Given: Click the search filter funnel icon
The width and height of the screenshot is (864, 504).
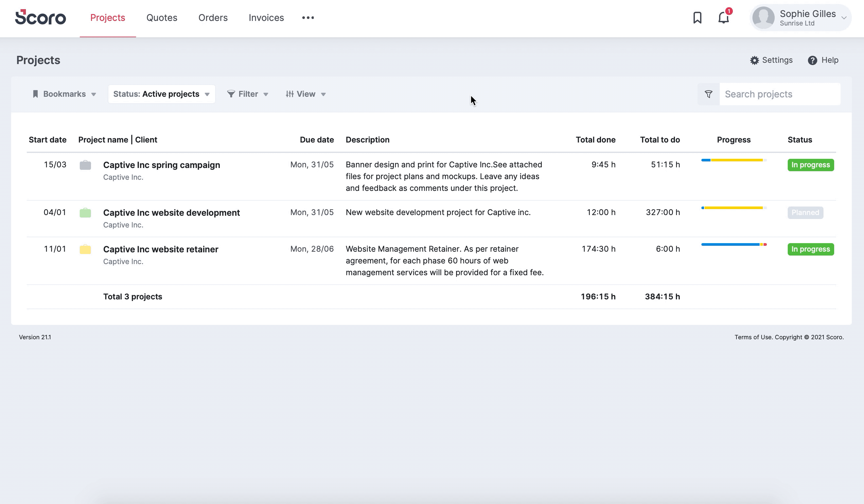Looking at the screenshot, I should click(x=708, y=94).
